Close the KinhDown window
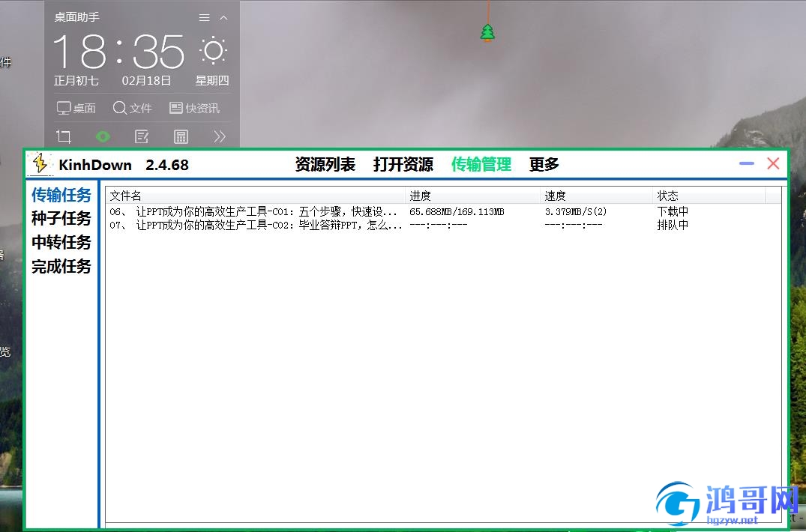The width and height of the screenshot is (806, 532). click(x=773, y=164)
